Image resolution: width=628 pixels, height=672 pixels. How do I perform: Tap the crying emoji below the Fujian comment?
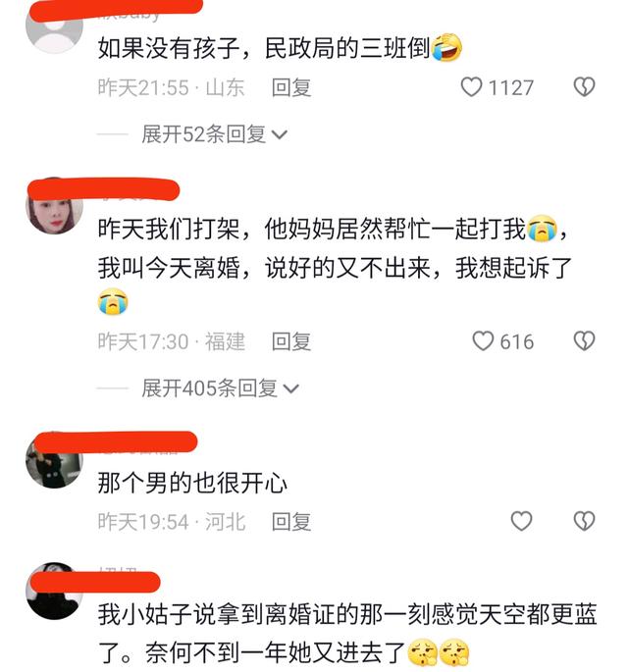(113, 302)
